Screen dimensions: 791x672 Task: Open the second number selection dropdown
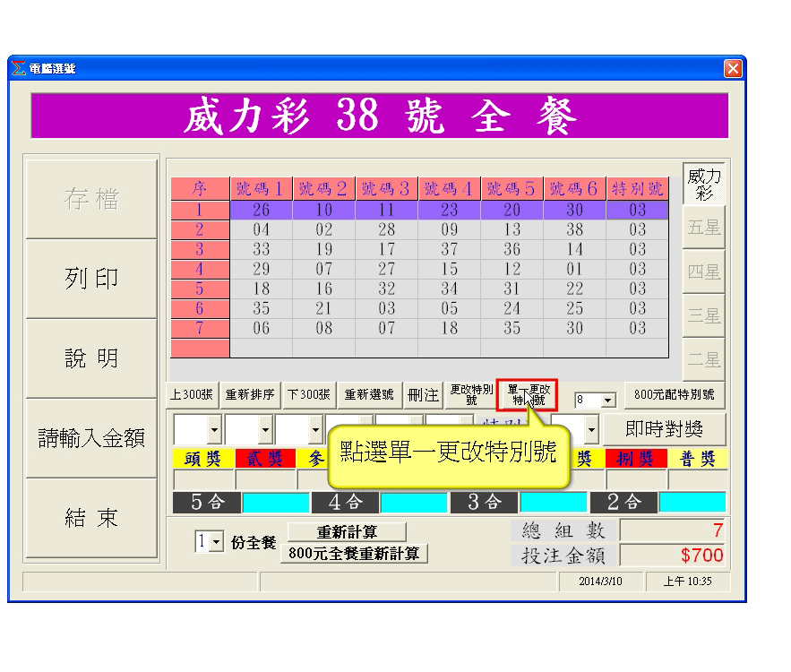(x=265, y=430)
